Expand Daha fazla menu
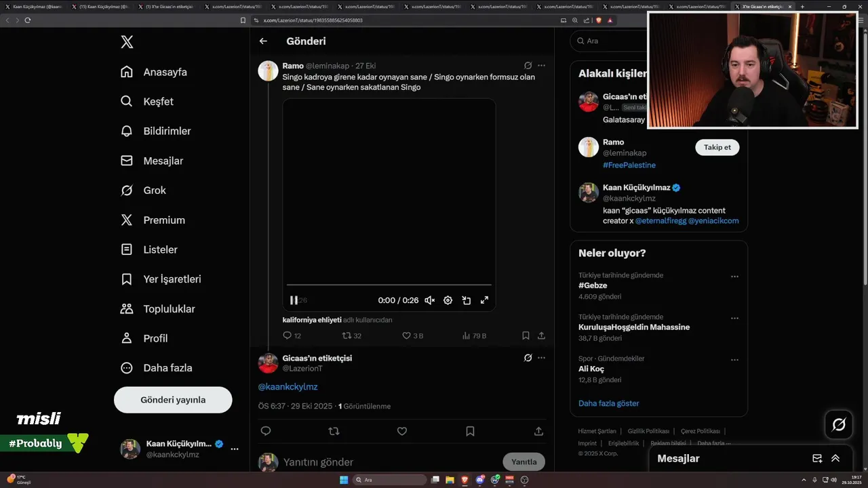The image size is (868, 488). [x=156, y=368]
